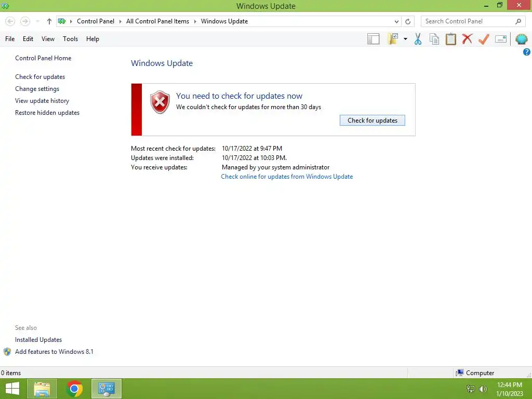
Task: Click the red X Delete icon
Action: (x=467, y=38)
